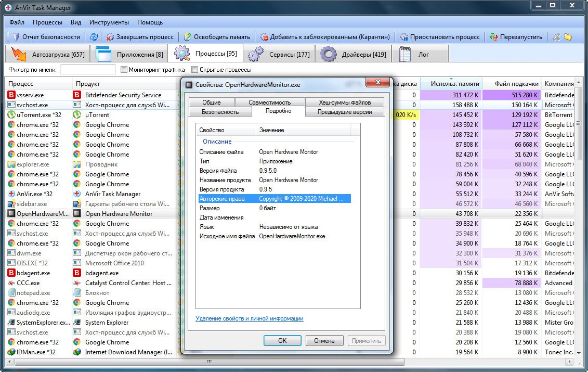Click OK in the properties dialog
The height and width of the screenshot is (372, 588).
point(282,340)
